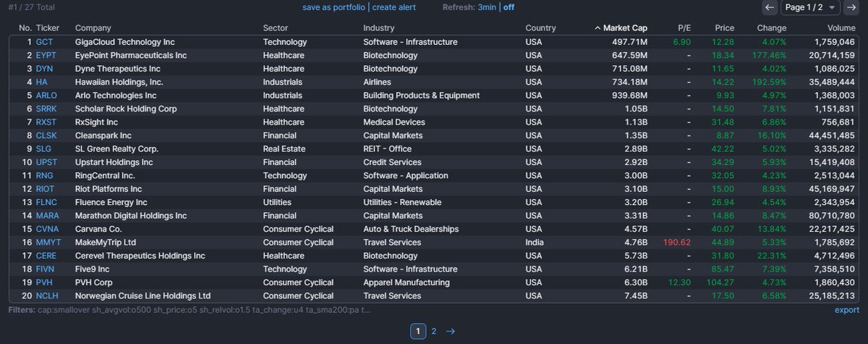Sort by Industry column header
868x344 pixels.
point(379,28)
